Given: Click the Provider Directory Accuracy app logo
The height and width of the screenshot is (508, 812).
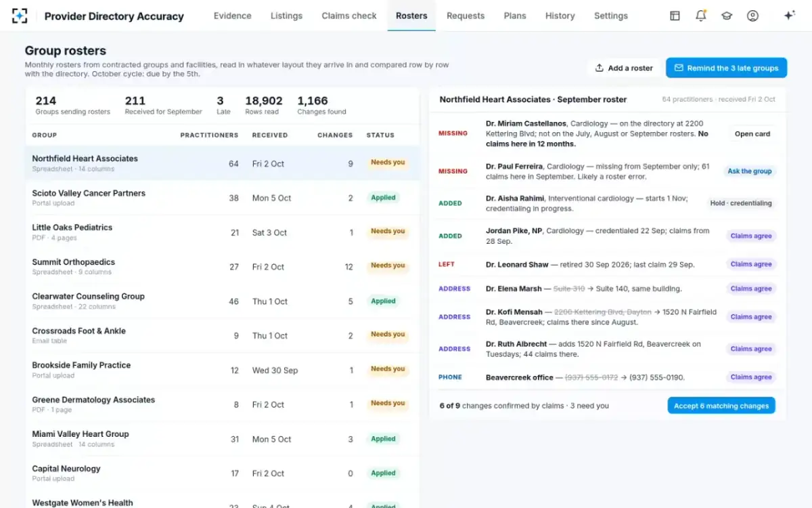Looking at the screenshot, I should pyautogui.click(x=20, y=16).
